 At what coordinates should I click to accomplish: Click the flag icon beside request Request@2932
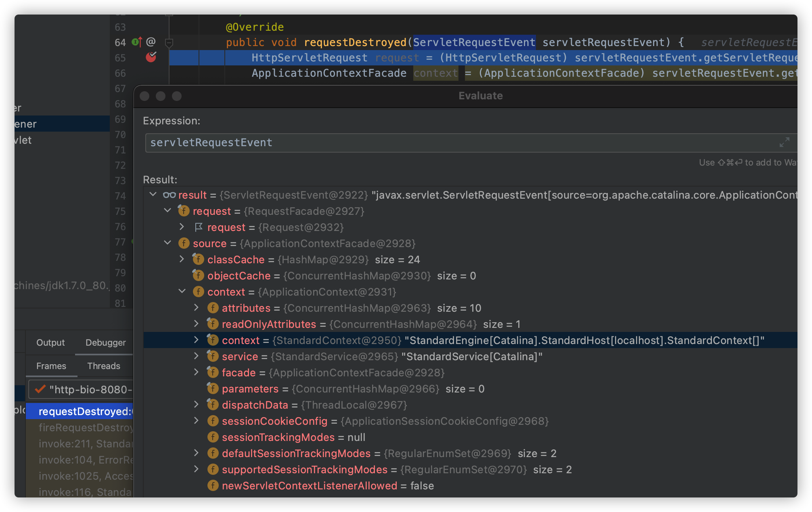click(x=199, y=227)
